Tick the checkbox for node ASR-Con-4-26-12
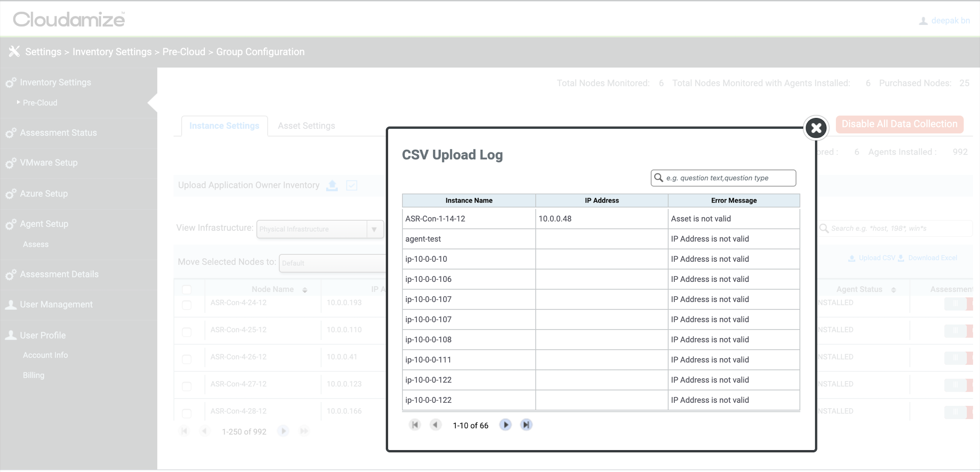This screenshot has height=472, width=980. tap(187, 359)
